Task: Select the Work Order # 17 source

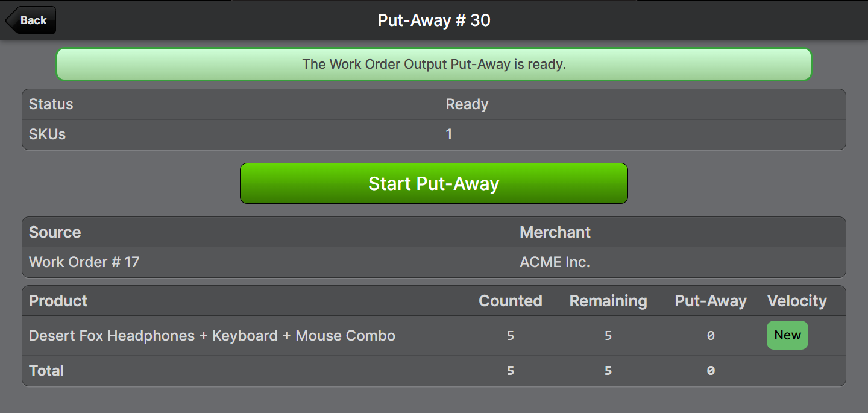Action: point(84,262)
